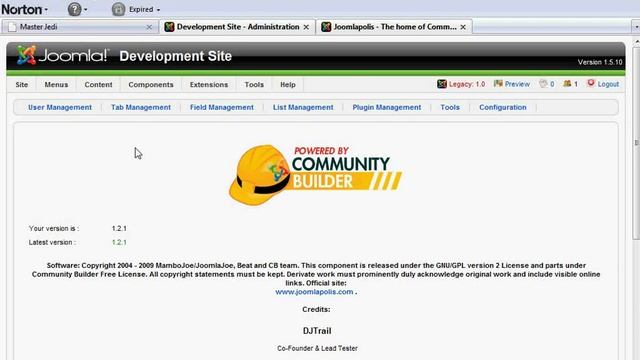Close the Development Site Administration tab
This screenshot has width=640, height=360.
(x=306, y=27)
